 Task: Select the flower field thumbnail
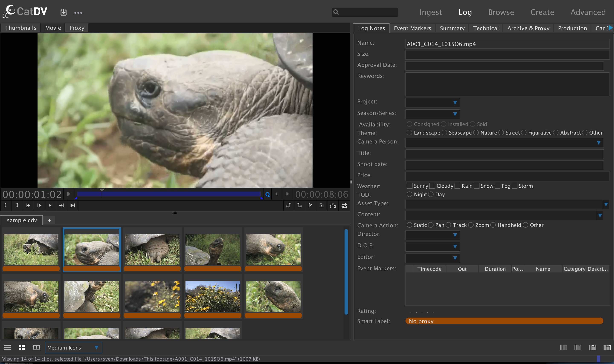click(213, 296)
